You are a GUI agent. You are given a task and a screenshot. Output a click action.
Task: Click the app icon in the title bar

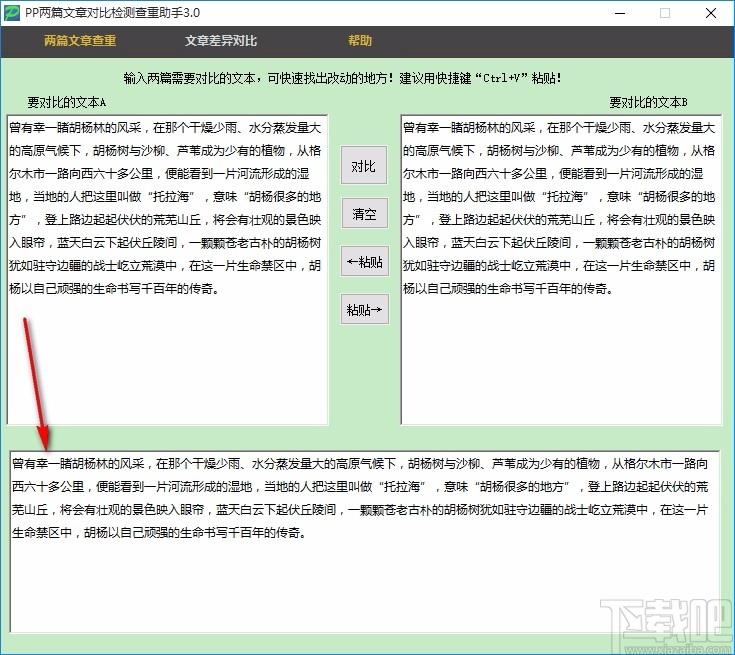(x=12, y=14)
